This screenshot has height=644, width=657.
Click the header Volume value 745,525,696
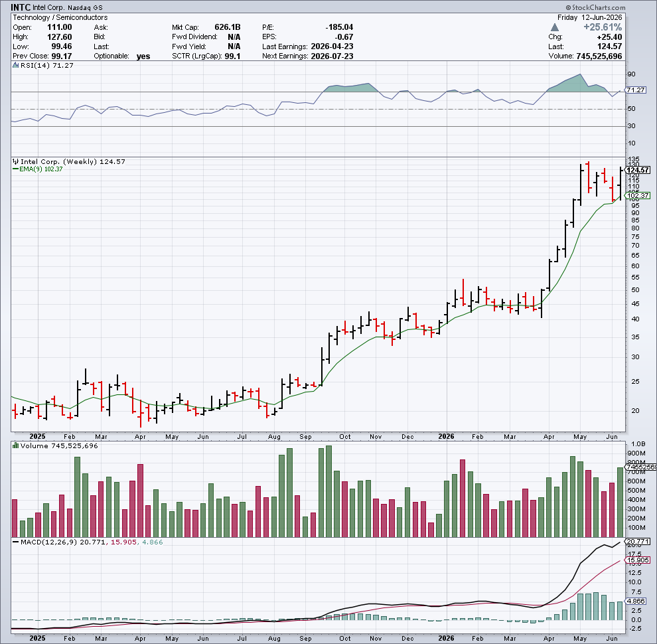coord(599,56)
